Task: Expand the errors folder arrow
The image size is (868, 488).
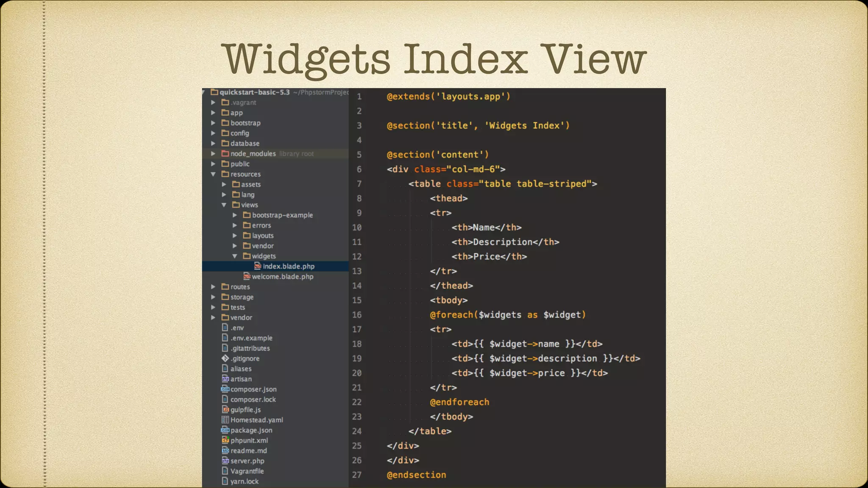Action: pos(235,225)
